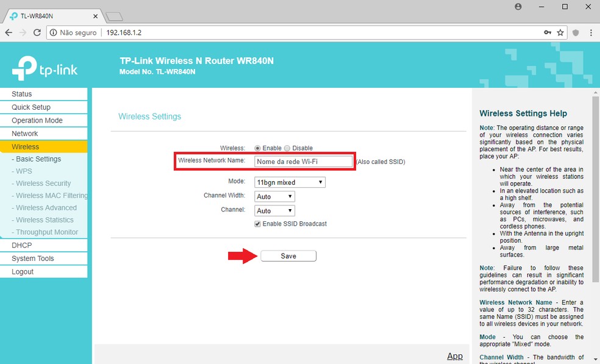Open the Mode dropdown showing 11bgn mixed
The height and width of the screenshot is (364, 600).
[290, 182]
